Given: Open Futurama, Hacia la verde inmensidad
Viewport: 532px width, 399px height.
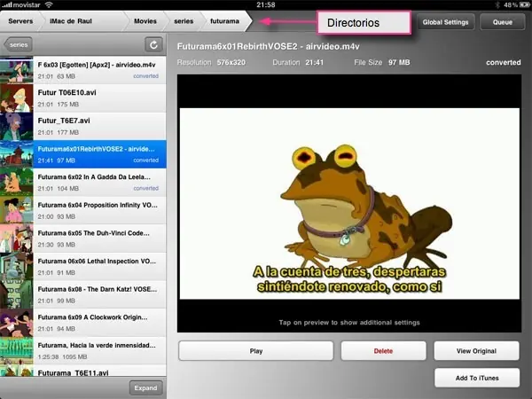Looking at the screenshot, I should point(83,351).
